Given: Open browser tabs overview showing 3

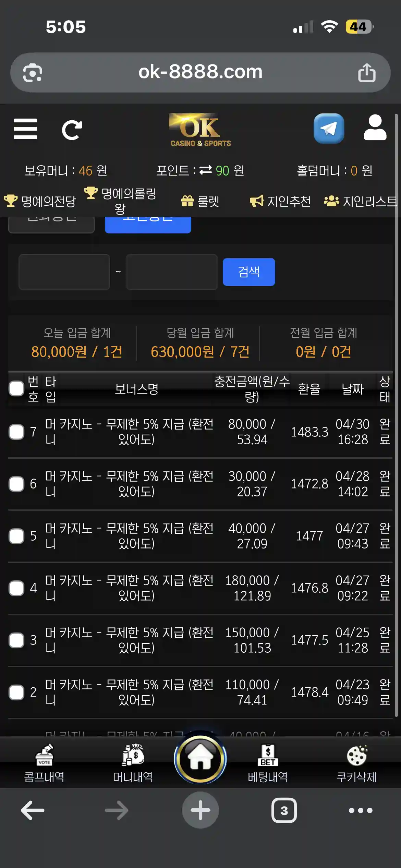Looking at the screenshot, I should click(284, 810).
